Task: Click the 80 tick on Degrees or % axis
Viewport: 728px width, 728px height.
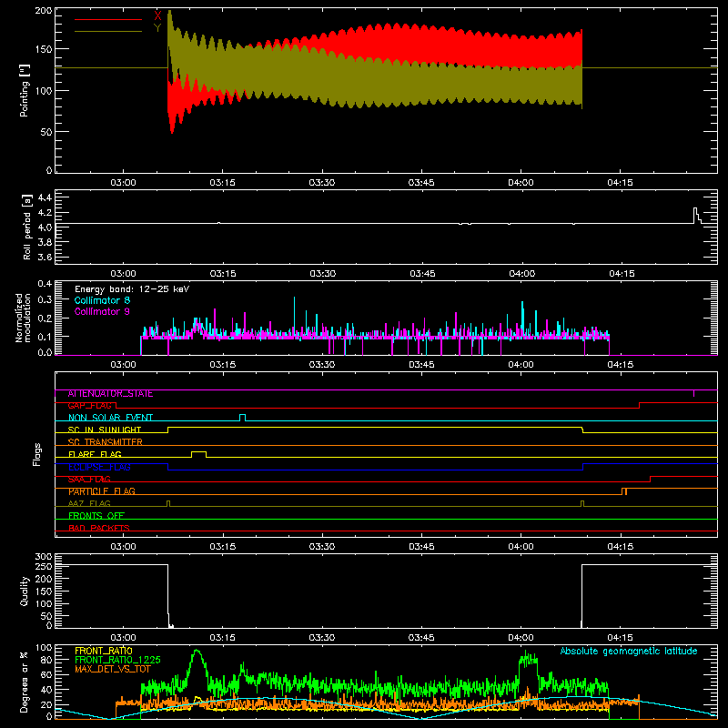Action: point(46,661)
